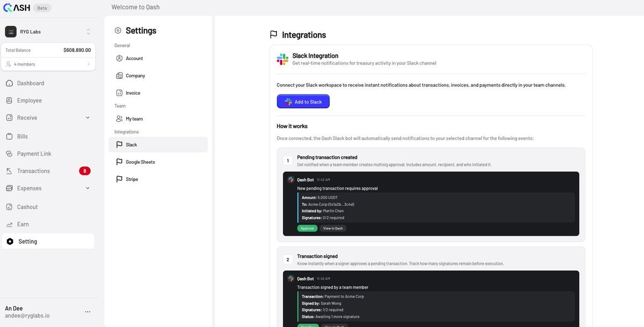
Task: Click the 'Welcome to Qash' title
Action: tap(135, 7)
